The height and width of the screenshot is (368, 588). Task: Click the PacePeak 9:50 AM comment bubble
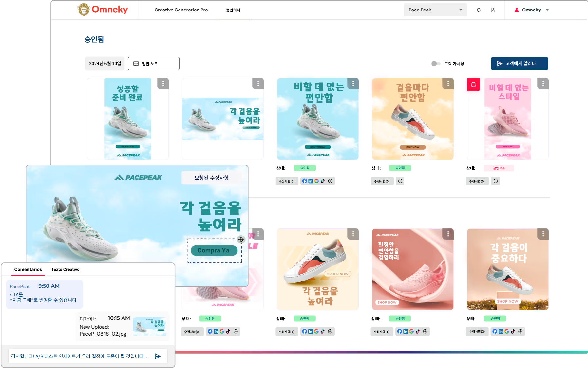coord(45,294)
